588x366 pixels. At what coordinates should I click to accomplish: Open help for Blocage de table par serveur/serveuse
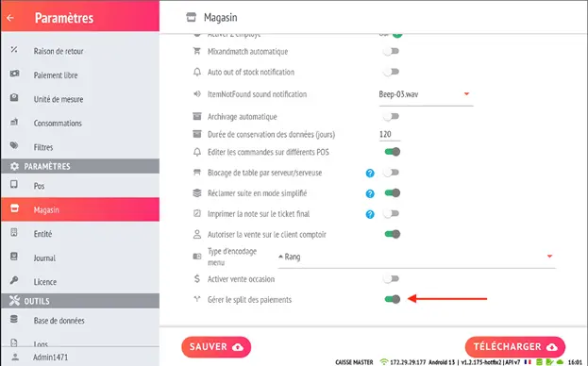pos(370,173)
